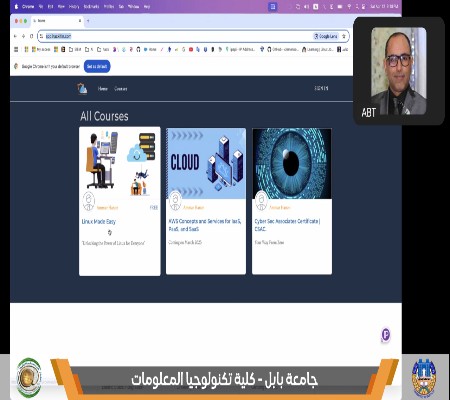Open the Chrome application menu
450x400 pixels.
(x=28, y=6)
